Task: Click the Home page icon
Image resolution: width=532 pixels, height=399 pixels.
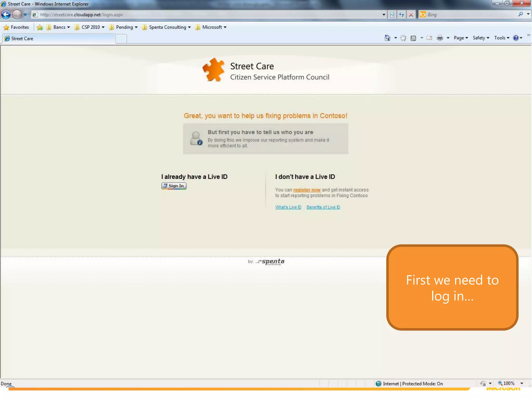Action: click(x=387, y=38)
